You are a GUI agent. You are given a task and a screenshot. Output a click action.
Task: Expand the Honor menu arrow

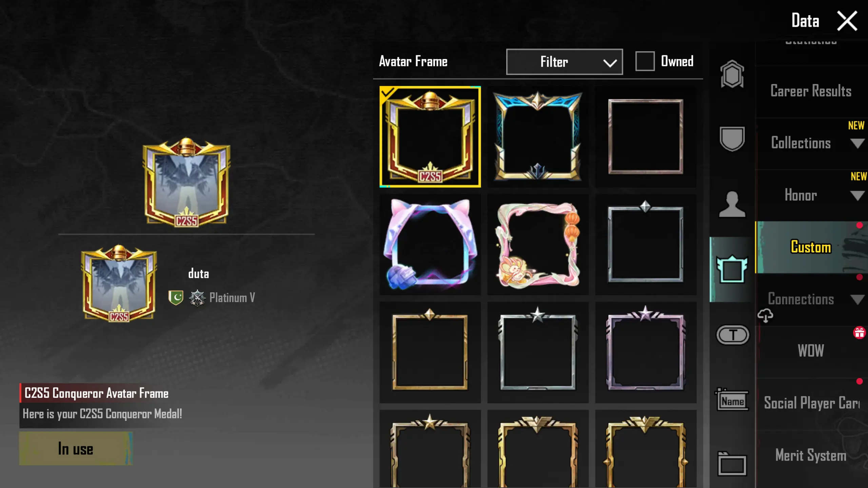(x=857, y=196)
